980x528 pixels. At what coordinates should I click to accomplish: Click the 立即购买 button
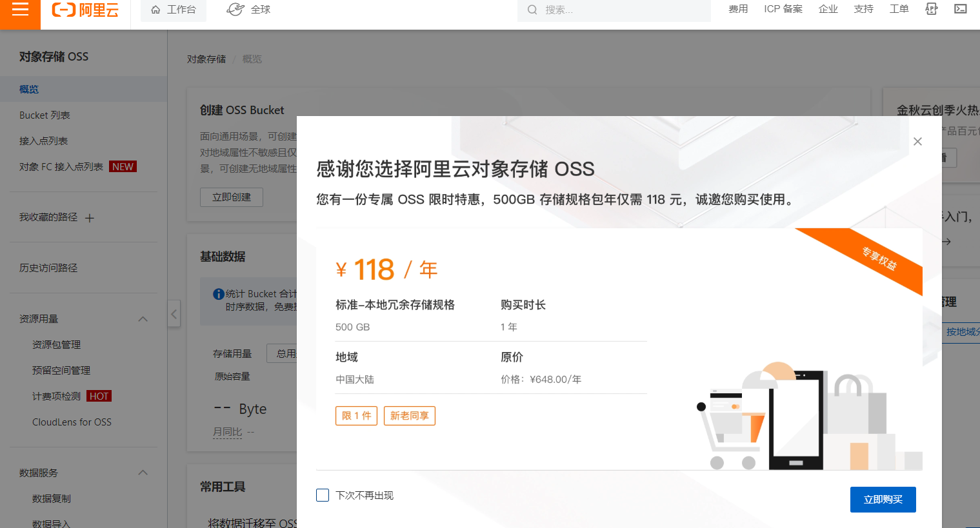(x=883, y=499)
